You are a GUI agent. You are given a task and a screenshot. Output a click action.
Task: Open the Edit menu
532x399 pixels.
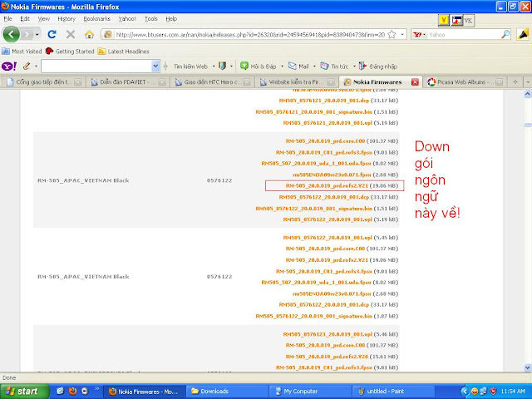[x=25, y=19]
